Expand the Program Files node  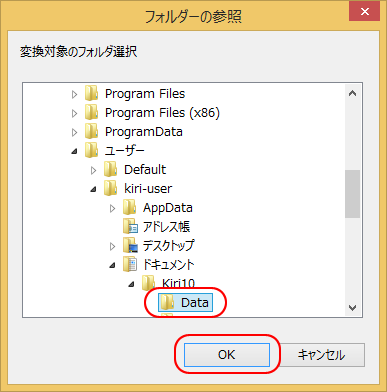(x=74, y=94)
